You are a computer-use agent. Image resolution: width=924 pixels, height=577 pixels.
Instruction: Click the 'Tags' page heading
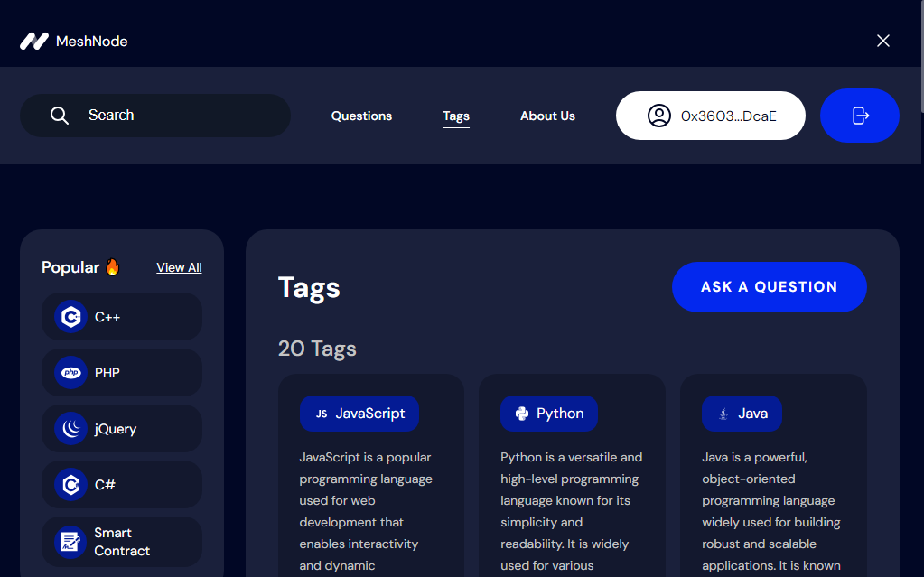click(309, 288)
